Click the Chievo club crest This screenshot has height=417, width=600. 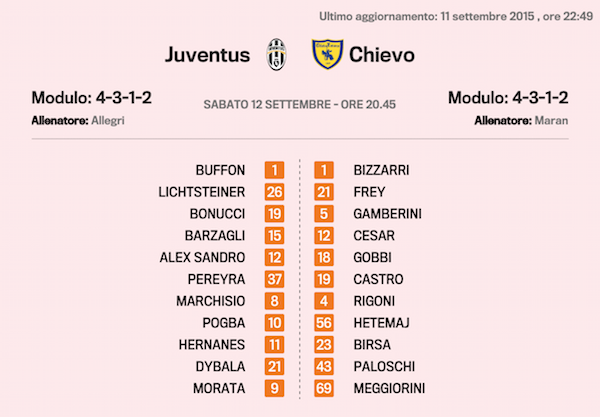(326, 54)
